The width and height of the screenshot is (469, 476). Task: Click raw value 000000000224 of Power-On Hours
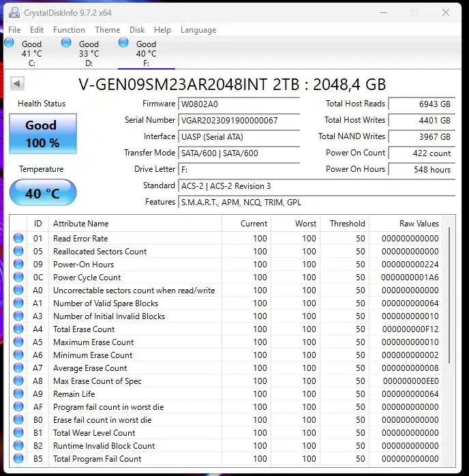[410, 264]
